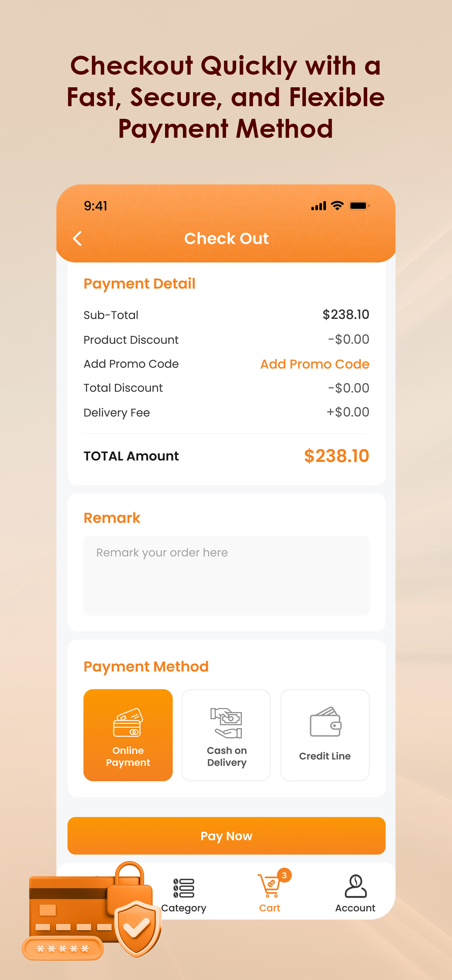Screen dimensions: 452x980
Task: Tap the wallet icon for Credit Line
Action: click(x=325, y=722)
